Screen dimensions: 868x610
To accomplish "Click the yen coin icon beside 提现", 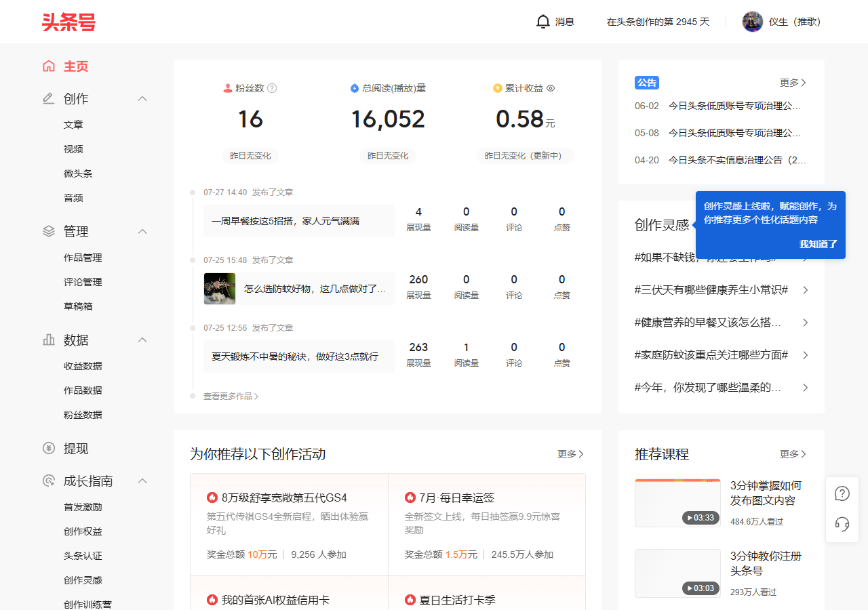I will pyautogui.click(x=49, y=449).
